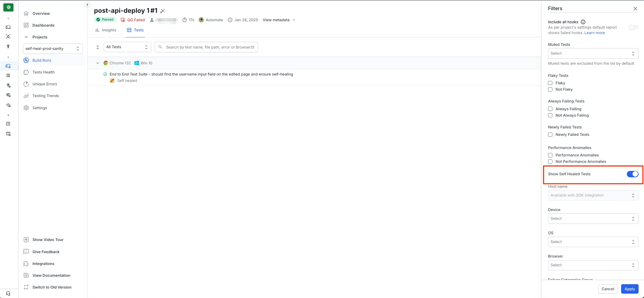Click the Apply button in Filters
Viewport: 644px width, 298px height.
(629, 289)
